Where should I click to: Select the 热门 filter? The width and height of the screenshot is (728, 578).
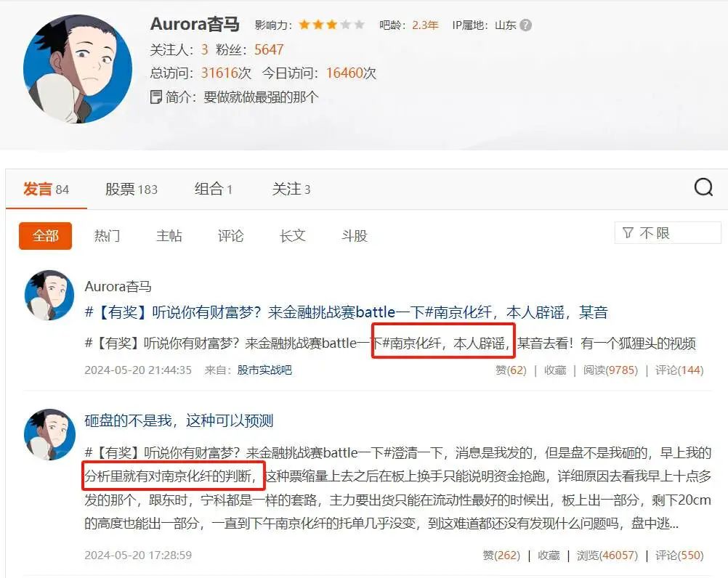click(x=108, y=236)
